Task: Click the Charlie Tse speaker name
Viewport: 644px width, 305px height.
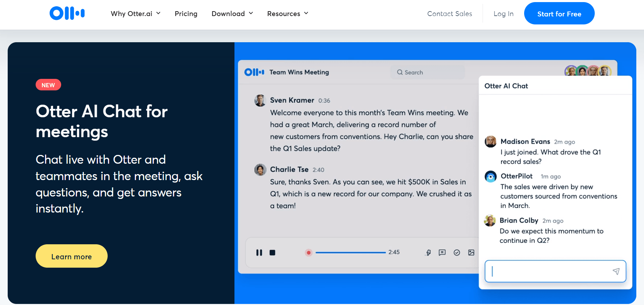Action: point(289,169)
